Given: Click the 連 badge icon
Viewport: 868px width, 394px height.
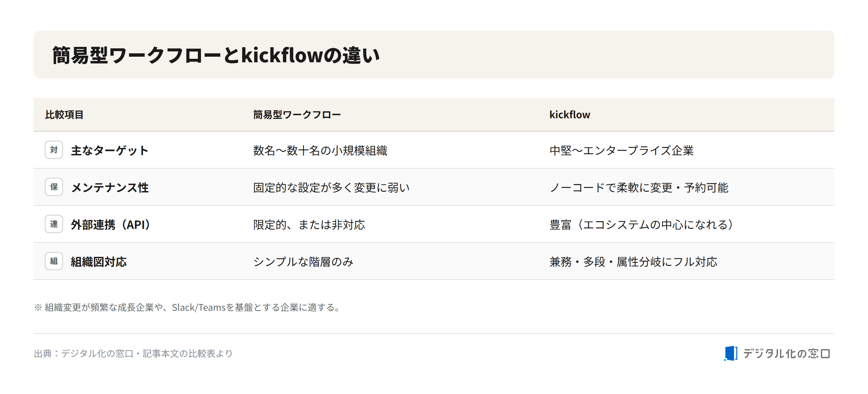Looking at the screenshot, I should click(x=54, y=224).
